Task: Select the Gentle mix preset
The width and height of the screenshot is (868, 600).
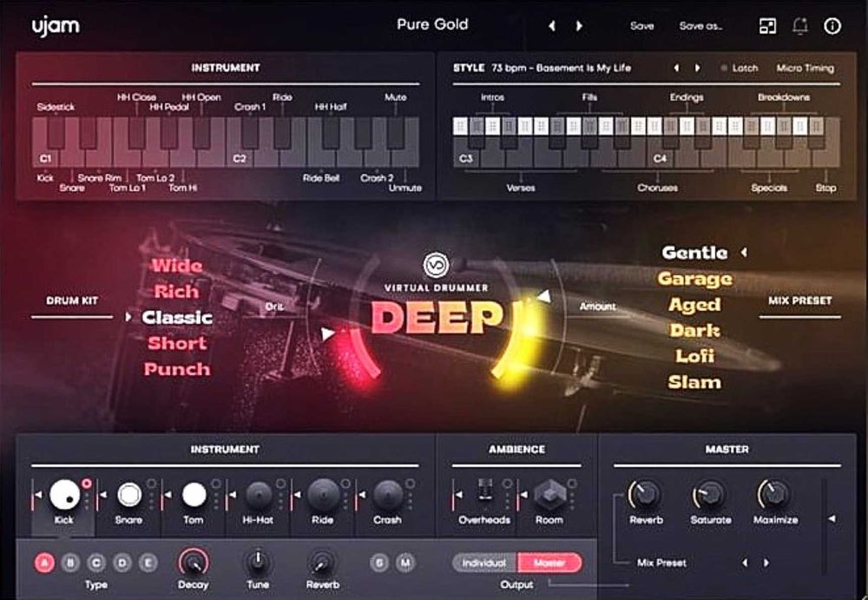Action: (x=694, y=253)
